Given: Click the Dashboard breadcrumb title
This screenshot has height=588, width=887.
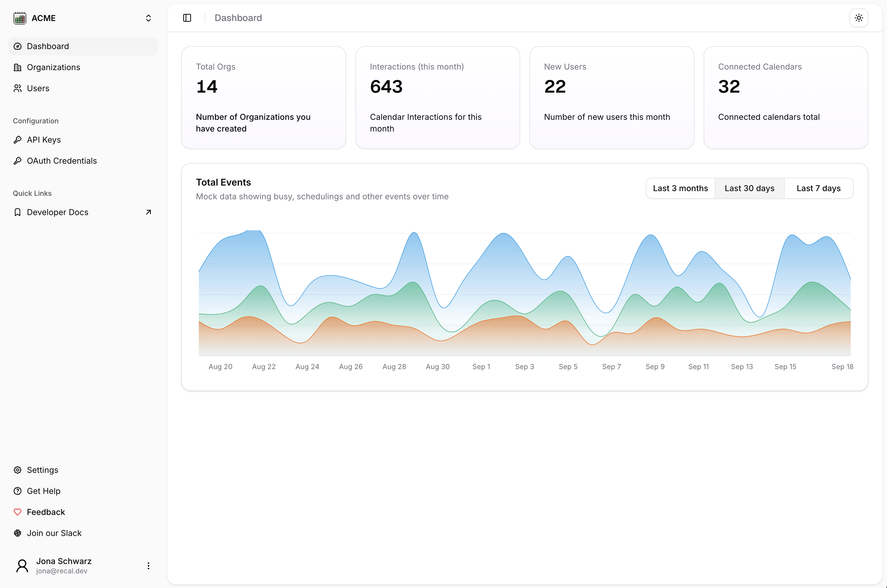Looking at the screenshot, I should tap(238, 18).
